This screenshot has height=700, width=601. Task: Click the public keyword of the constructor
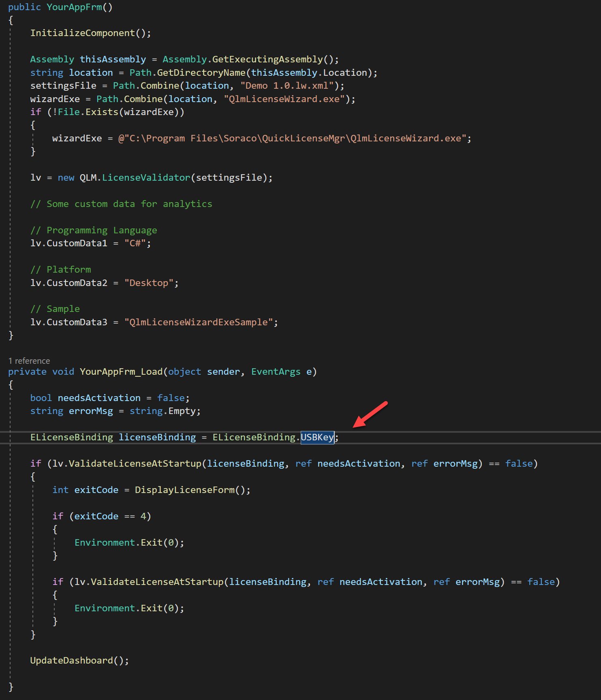click(x=24, y=7)
